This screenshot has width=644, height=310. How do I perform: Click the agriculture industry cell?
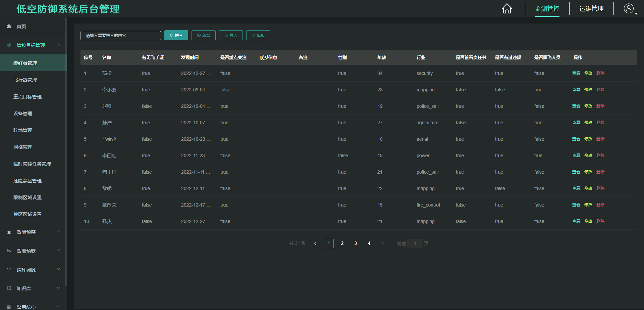pos(427,123)
